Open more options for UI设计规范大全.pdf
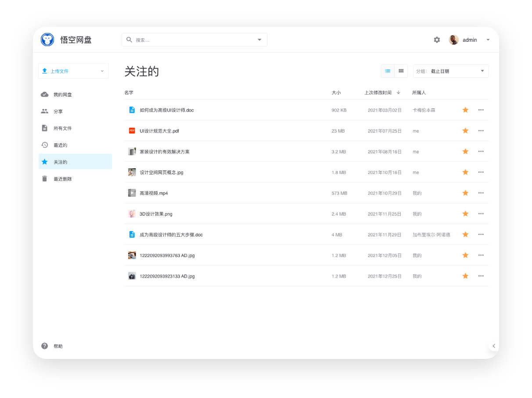Viewport: 532px width, 398px height. coord(481,130)
